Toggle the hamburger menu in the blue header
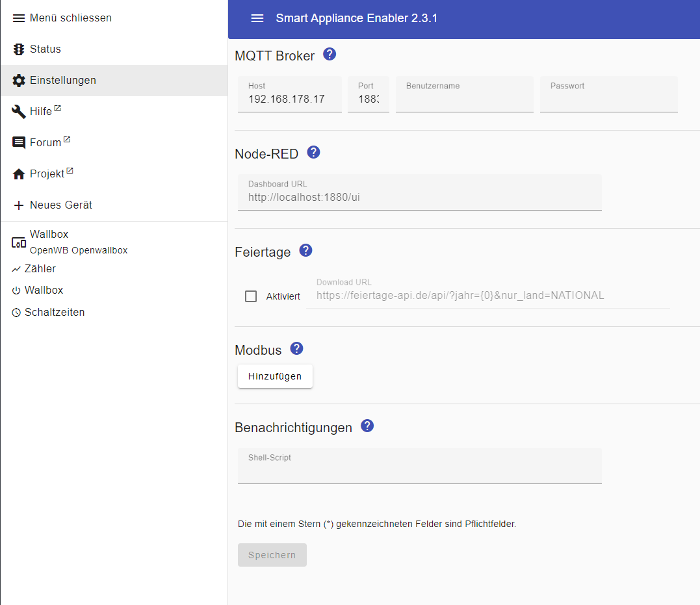 point(257,18)
